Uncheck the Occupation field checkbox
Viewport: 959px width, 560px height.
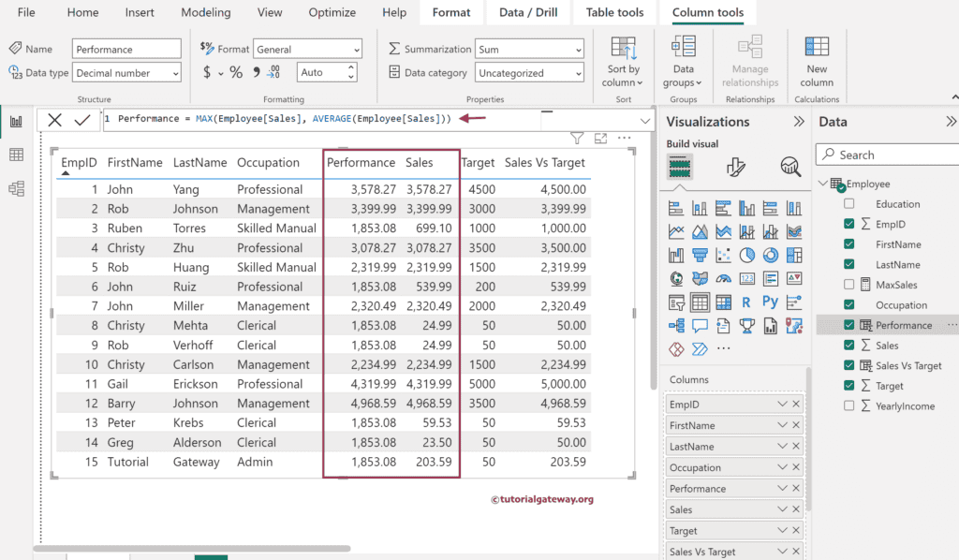pos(848,305)
